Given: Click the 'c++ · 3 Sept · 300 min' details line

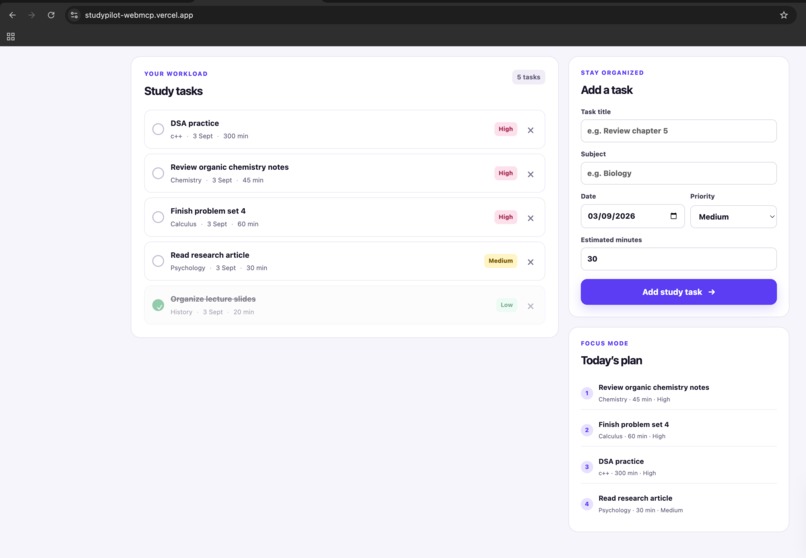Looking at the screenshot, I should (209, 136).
